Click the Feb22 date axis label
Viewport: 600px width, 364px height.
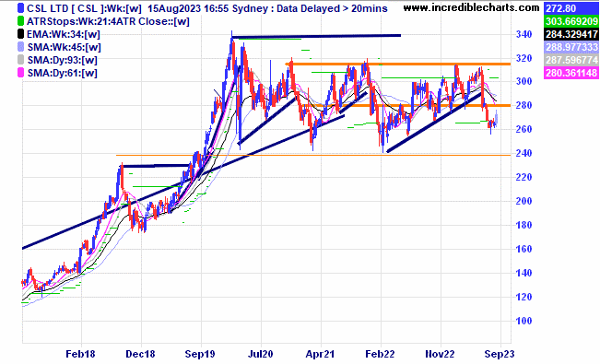[380, 354]
